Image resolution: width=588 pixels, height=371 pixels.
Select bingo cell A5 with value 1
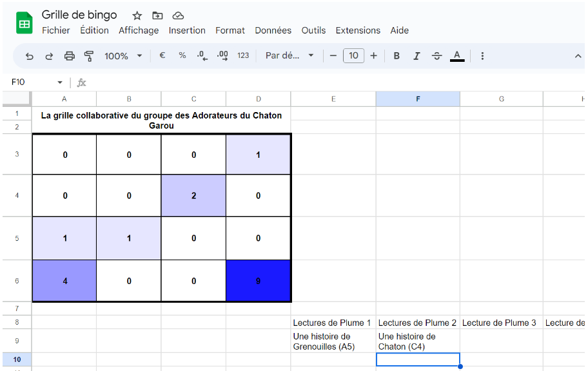point(64,238)
